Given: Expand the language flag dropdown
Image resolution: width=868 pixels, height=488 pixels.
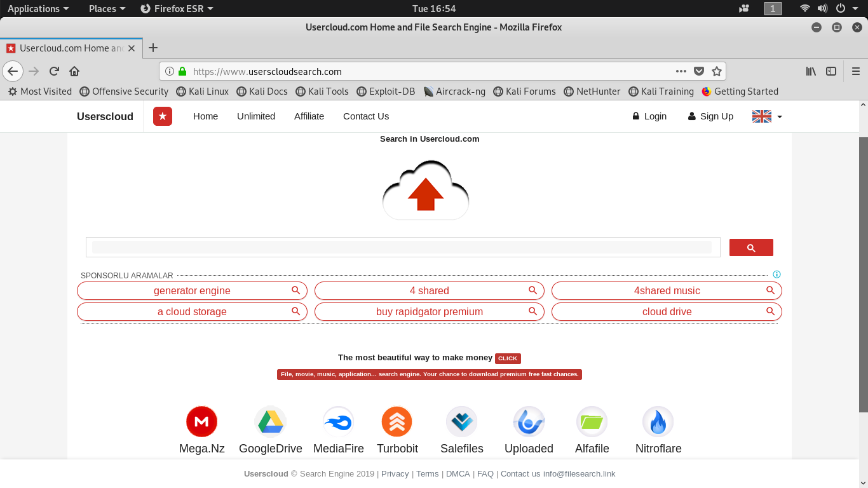Looking at the screenshot, I should (767, 116).
